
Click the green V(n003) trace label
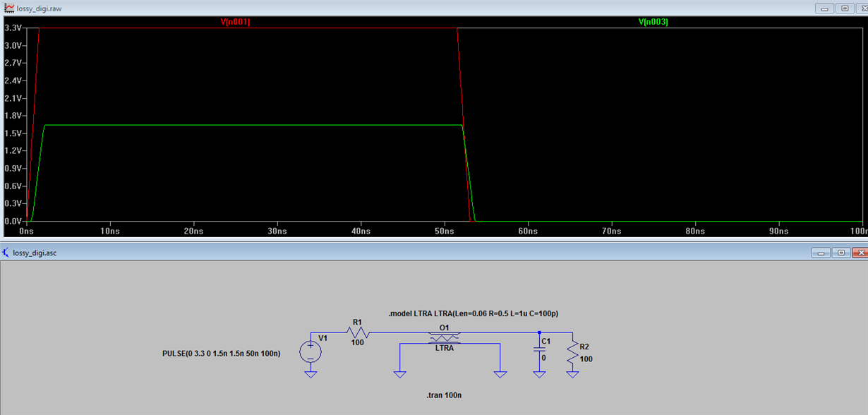pyautogui.click(x=653, y=23)
